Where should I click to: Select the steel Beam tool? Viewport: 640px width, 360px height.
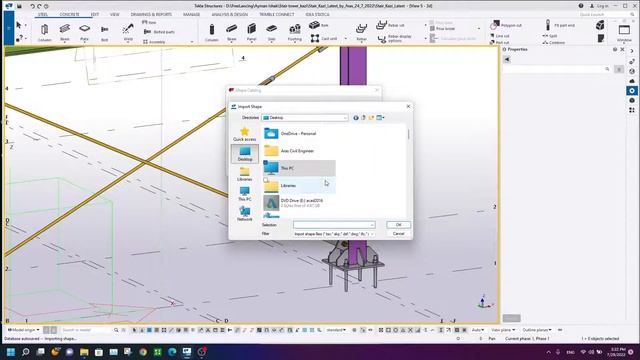pos(64,32)
